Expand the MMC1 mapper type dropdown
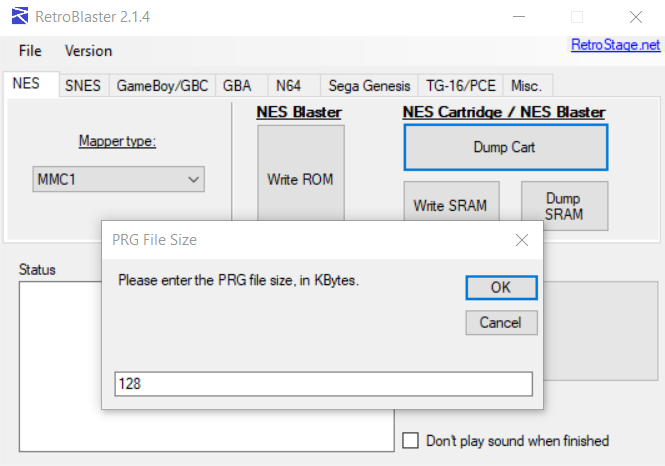This screenshot has width=665, height=466. 119,179
